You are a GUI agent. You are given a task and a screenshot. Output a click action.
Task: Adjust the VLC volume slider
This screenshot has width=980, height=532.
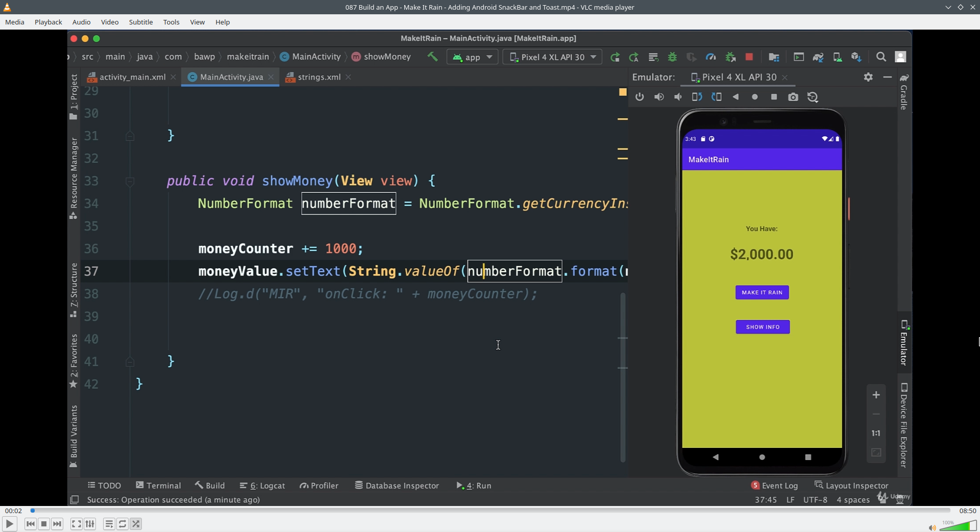coord(958,526)
